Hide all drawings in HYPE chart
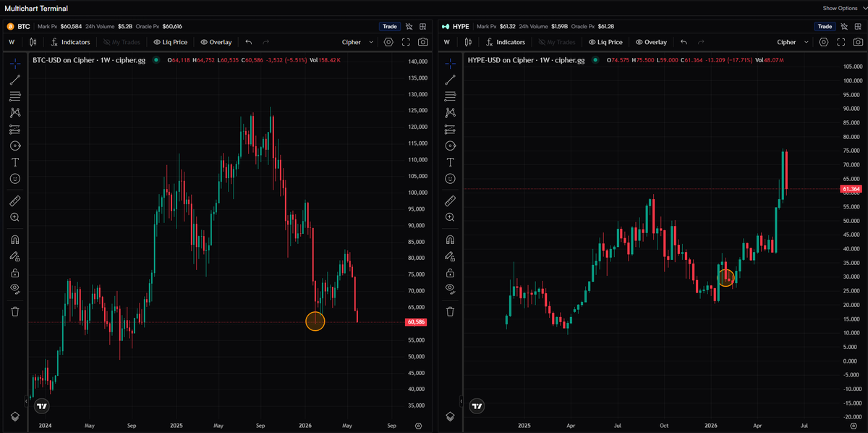Screen dimensions: 868x433 click(450, 290)
